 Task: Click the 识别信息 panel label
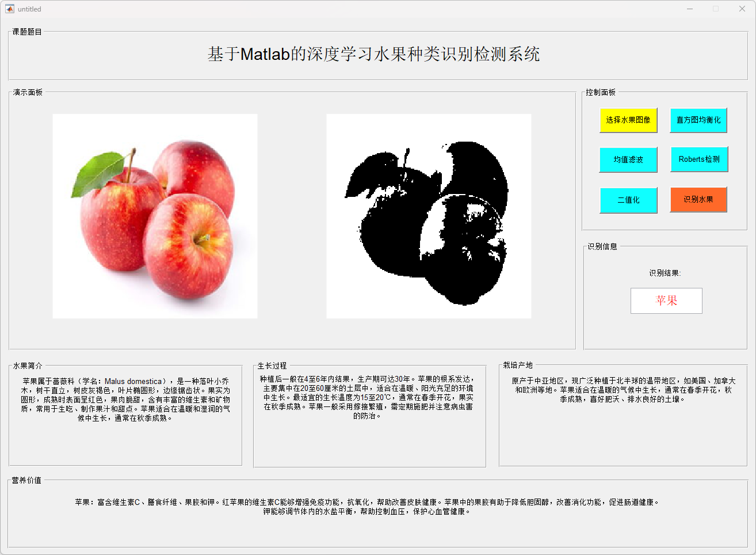click(602, 246)
